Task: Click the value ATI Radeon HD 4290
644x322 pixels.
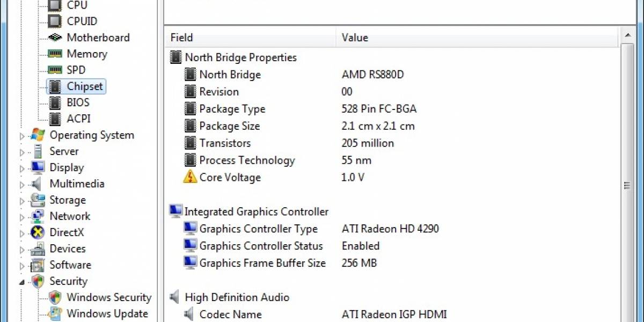Action: click(x=390, y=229)
